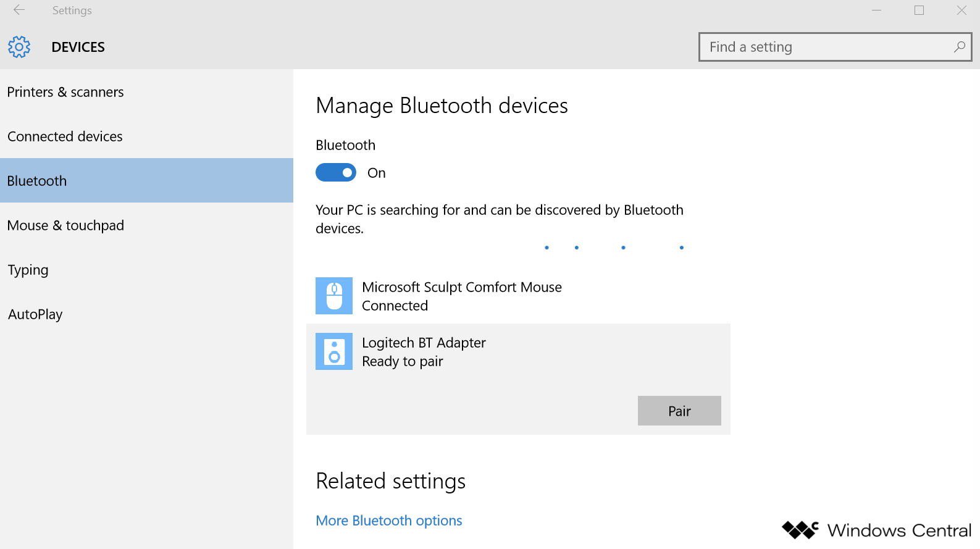Image resolution: width=980 pixels, height=549 pixels.
Task: Open Connected devices section
Action: 146,136
